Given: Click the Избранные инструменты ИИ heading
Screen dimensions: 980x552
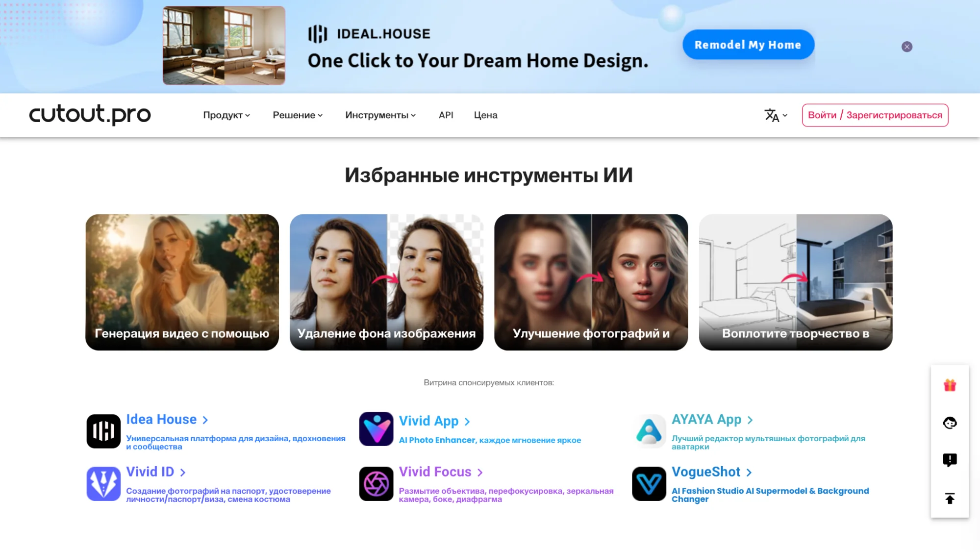Looking at the screenshot, I should click(489, 175).
